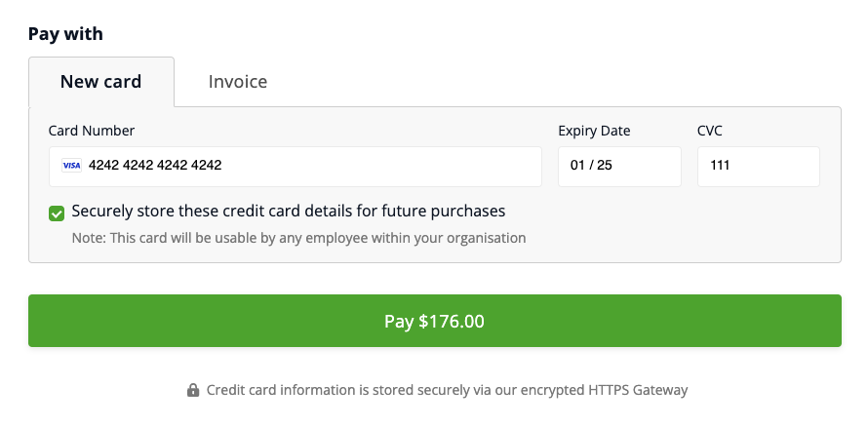The height and width of the screenshot is (426, 868).
Task: Click the padlock security icon
Action: (x=193, y=390)
